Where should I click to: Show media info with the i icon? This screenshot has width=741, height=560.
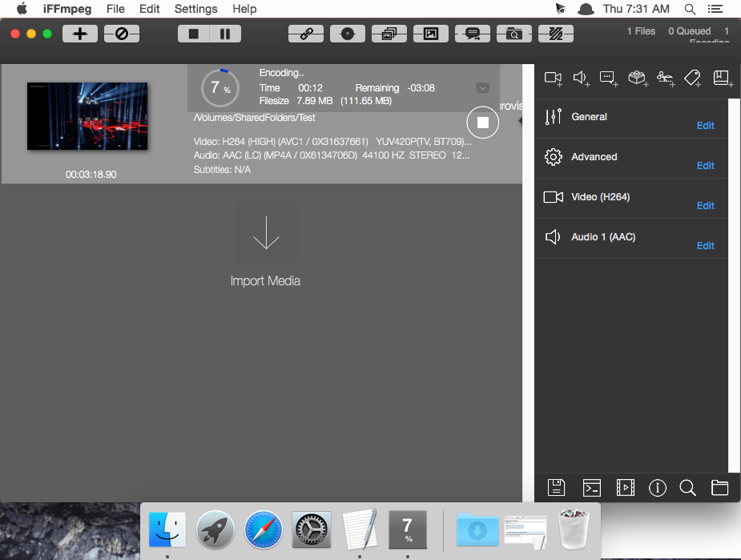(x=658, y=487)
